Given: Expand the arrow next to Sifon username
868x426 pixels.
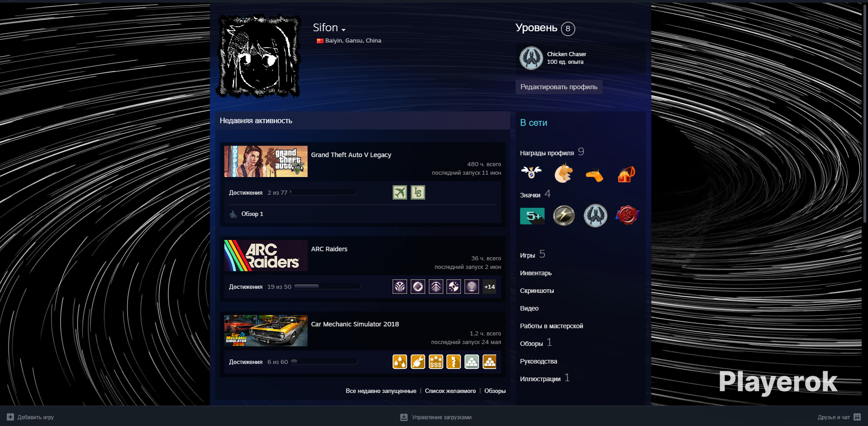Looking at the screenshot, I should (x=344, y=29).
